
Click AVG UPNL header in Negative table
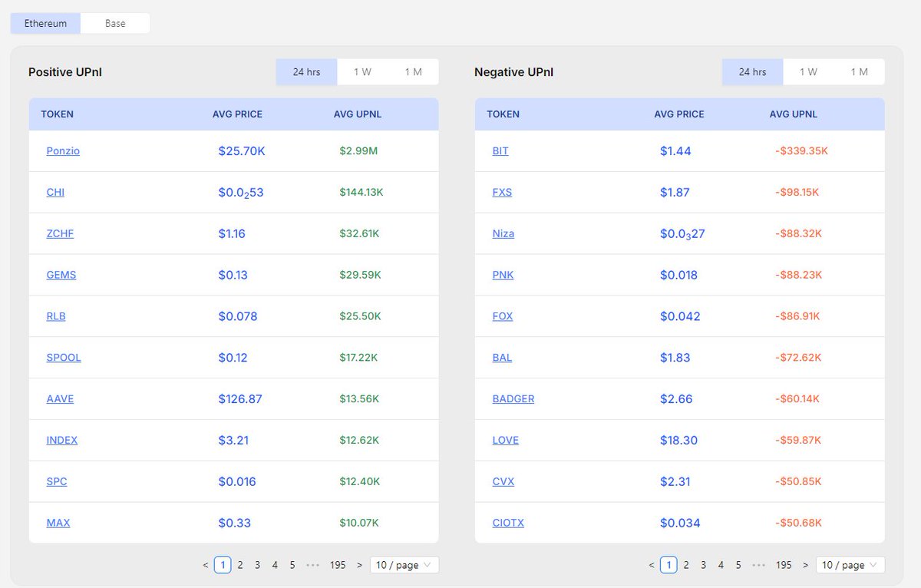click(x=794, y=114)
